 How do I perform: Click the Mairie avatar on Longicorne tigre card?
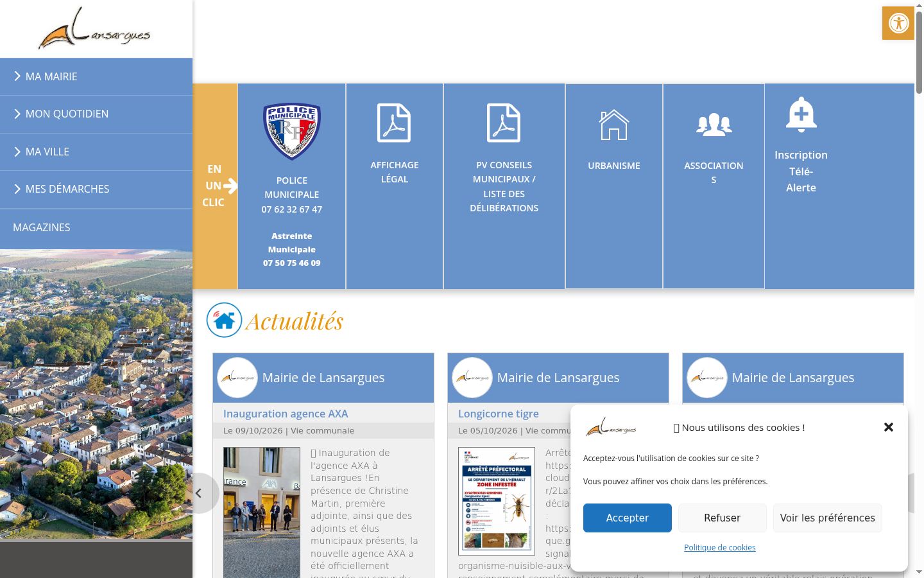click(472, 378)
